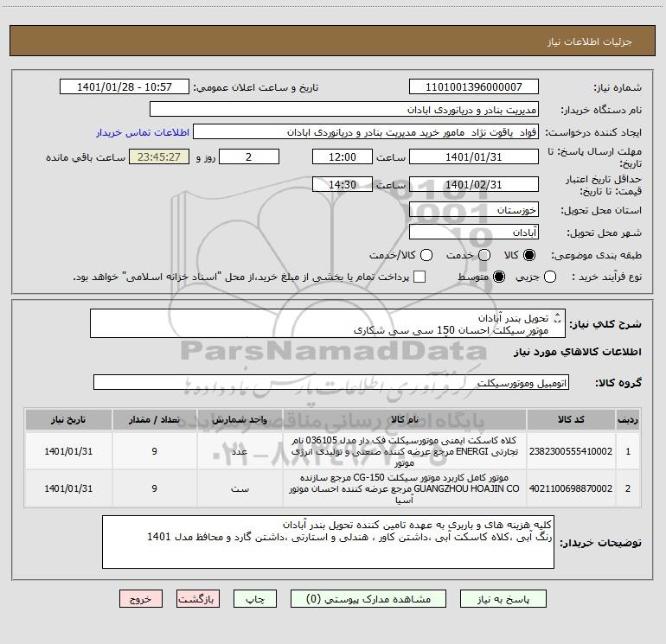
Task: Click the شرح کلی نیاز description scroll arrows
Action: coord(558,317)
